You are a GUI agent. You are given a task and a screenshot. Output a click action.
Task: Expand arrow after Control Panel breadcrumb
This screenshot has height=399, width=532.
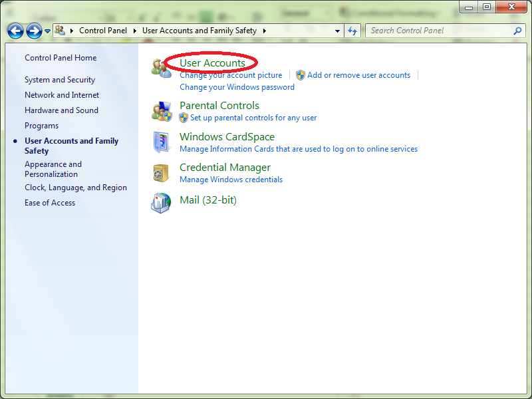pyautogui.click(x=135, y=31)
